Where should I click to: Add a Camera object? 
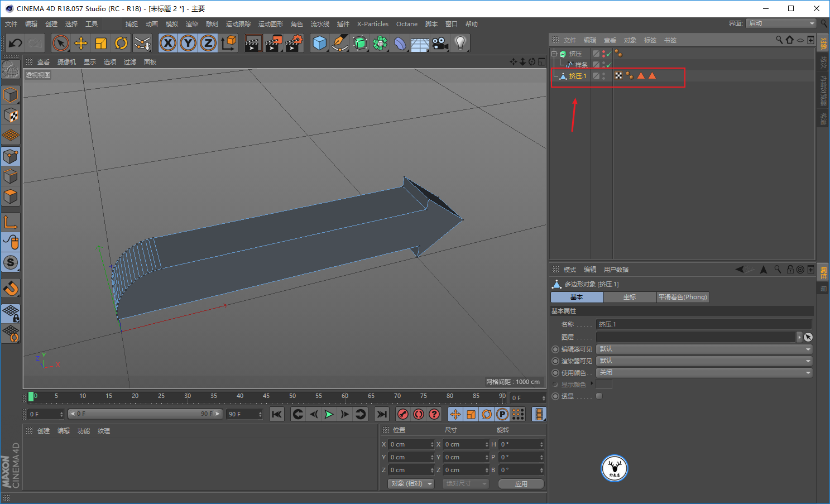[x=440, y=43]
